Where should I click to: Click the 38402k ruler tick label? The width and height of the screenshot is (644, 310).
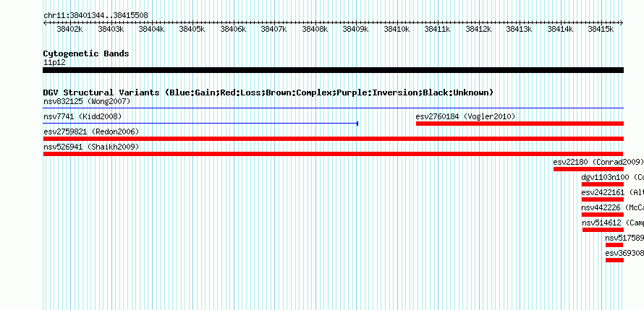[69, 29]
